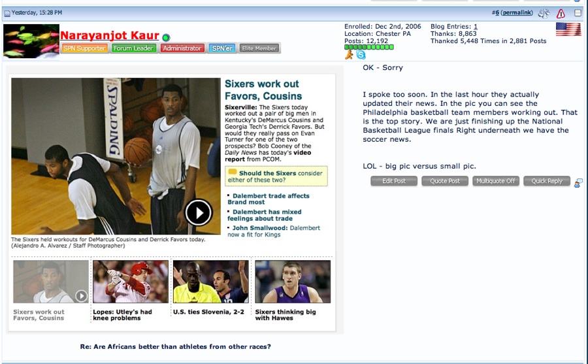Open Lopes: Utley's had knee problems
This screenshot has width=588, height=364.
(122, 315)
